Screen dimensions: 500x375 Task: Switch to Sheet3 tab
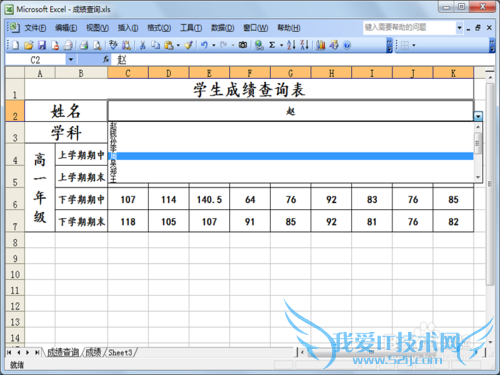(120, 352)
